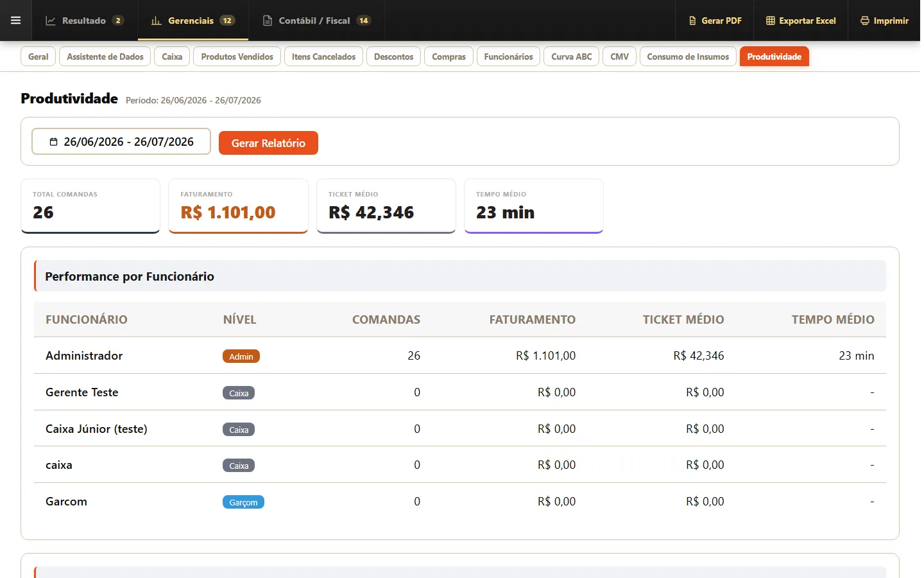Click the Gerar Relatório button
This screenshot has height=578, width=924.
268,143
